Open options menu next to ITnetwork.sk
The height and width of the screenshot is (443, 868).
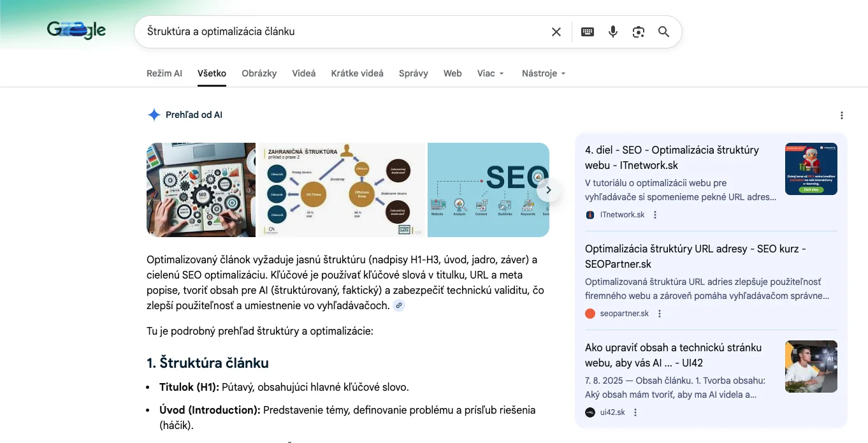tap(655, 215)
